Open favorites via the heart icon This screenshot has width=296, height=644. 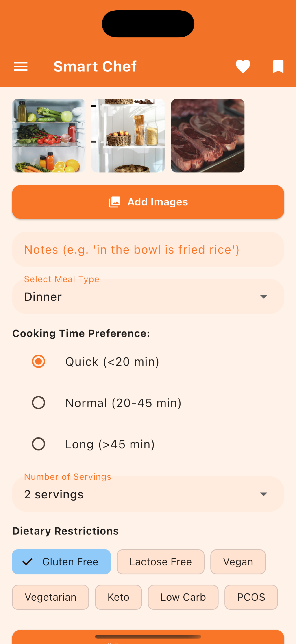[243, 66]
